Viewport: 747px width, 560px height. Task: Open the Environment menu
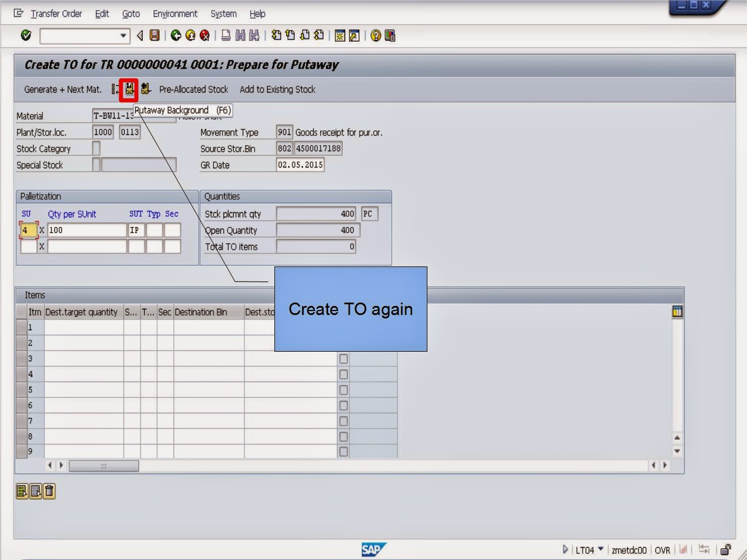(175, 14)
